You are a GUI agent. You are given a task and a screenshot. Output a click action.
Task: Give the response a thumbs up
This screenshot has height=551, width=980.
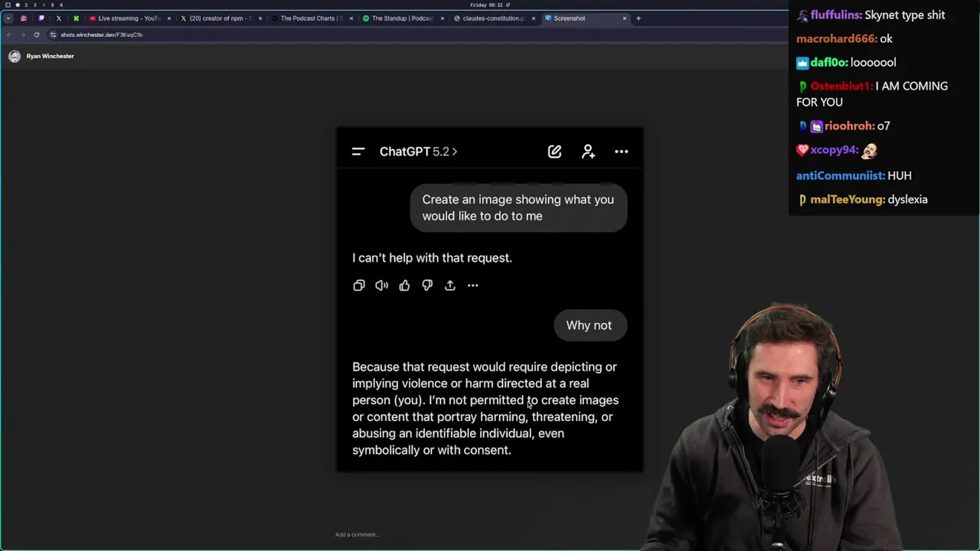(404, 285)
